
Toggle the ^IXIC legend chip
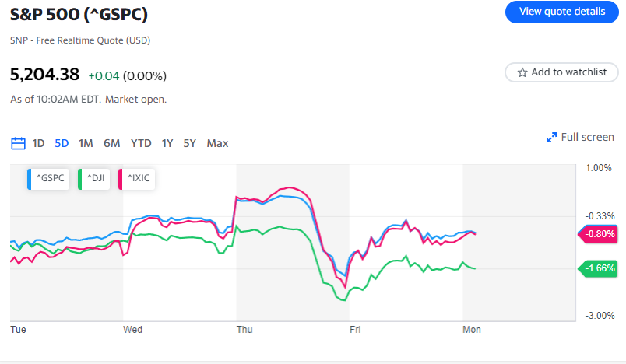[x=136, y=179]
